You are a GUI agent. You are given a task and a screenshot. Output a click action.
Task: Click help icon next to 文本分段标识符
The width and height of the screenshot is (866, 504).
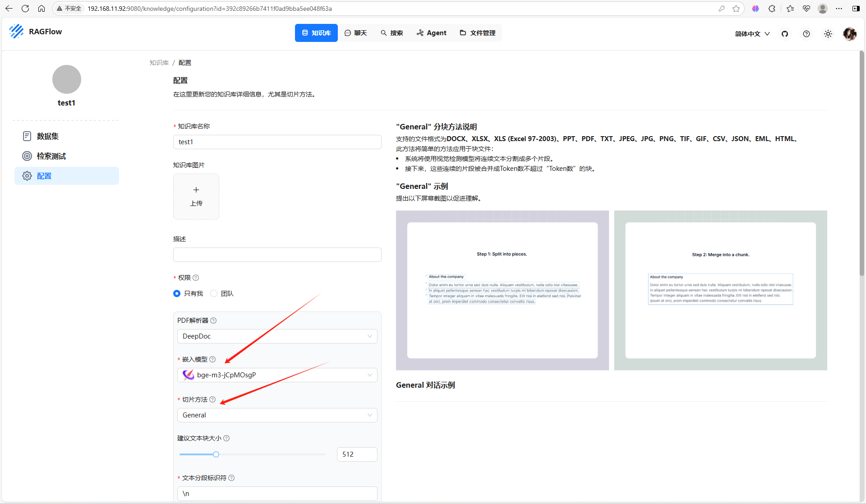[x=231, y=478]
